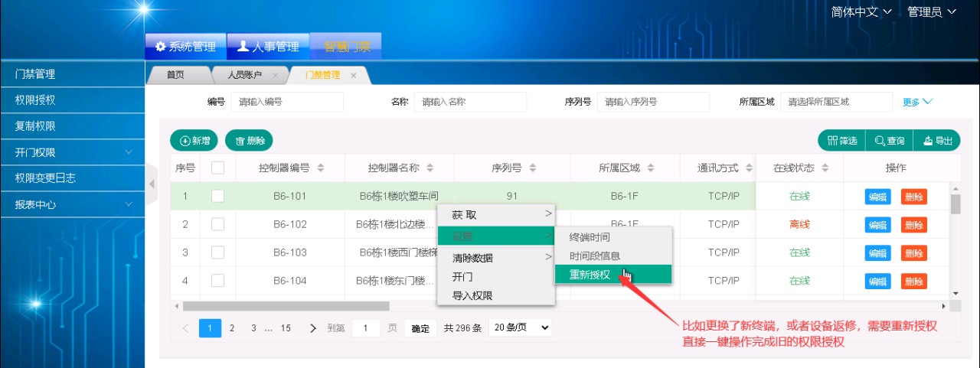Toggle the select-all header checkbox
The image size is (980, 368).
tap(217, 168)
